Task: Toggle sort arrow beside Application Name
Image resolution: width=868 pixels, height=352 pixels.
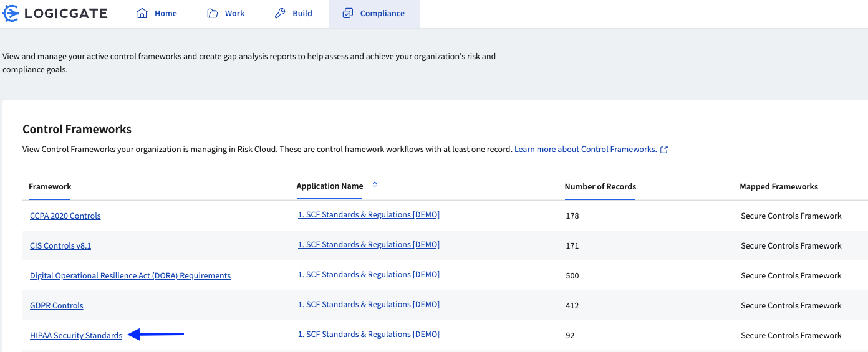Action: click(x=375, y=184)
